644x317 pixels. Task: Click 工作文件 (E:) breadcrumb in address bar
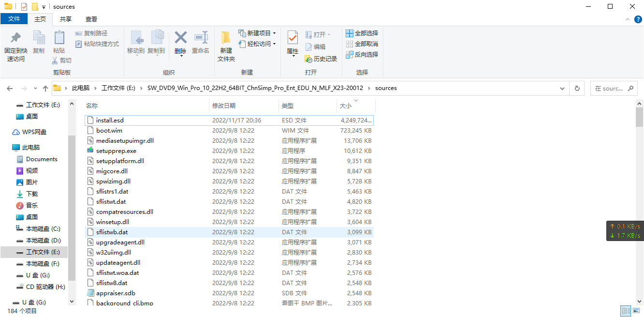[118, 88]
